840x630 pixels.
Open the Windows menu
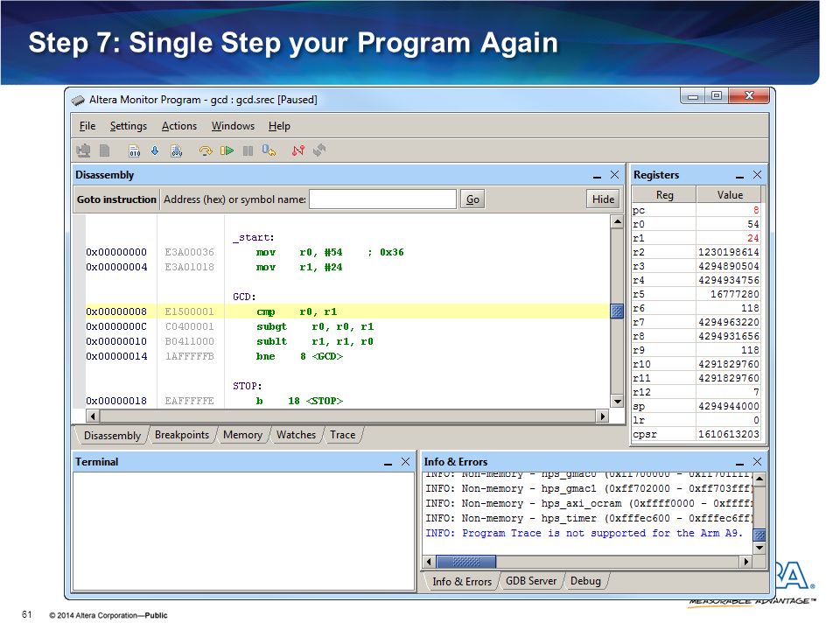point(233,126)
